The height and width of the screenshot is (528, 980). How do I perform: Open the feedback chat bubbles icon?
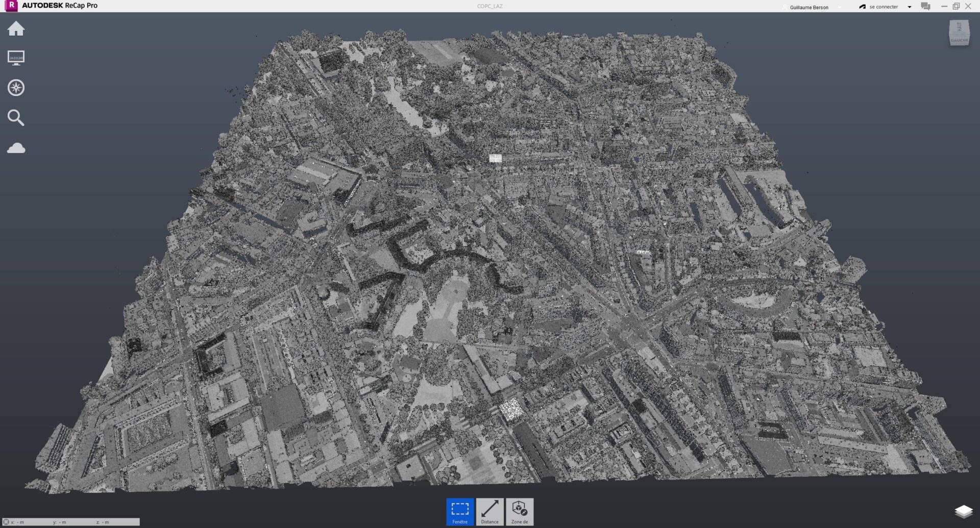925,6
